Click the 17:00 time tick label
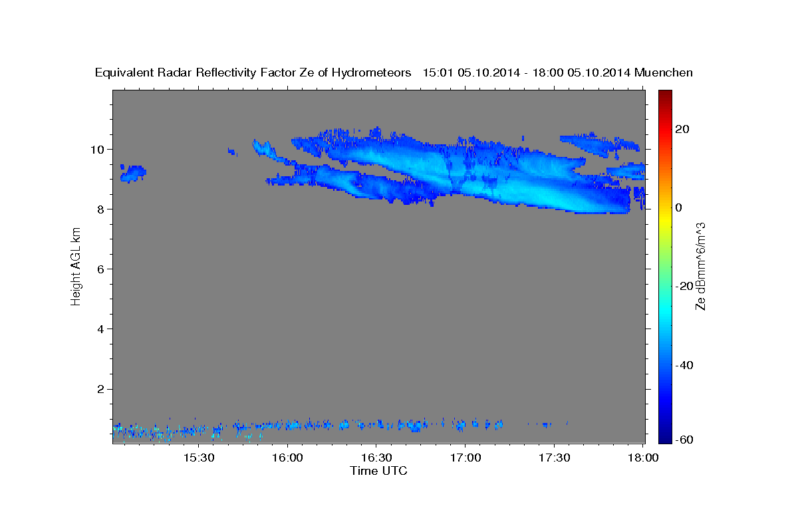 coord(465,458)
